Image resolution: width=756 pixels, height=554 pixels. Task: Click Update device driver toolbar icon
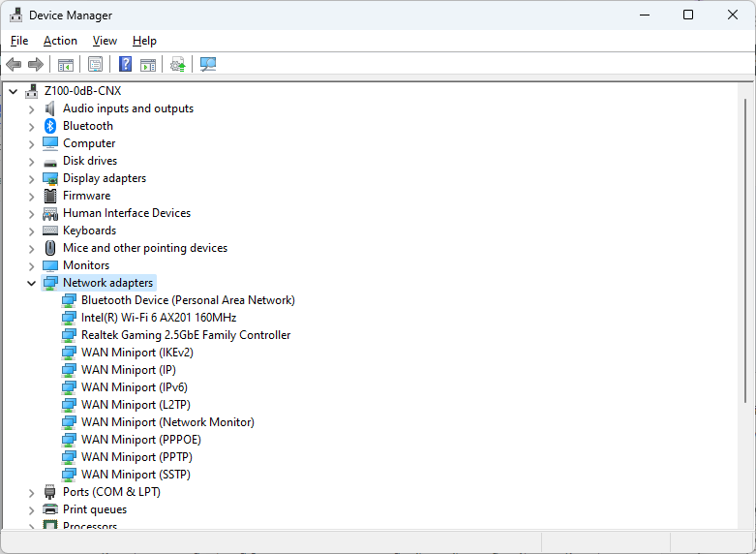pyautogui.click(x=178, y=64)
